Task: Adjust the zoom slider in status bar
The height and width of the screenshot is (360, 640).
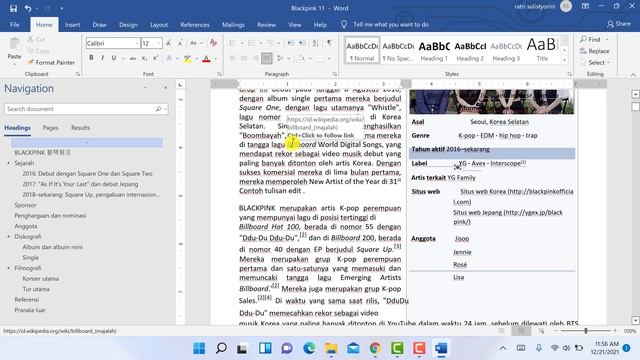Action: [x=586, y=331]
